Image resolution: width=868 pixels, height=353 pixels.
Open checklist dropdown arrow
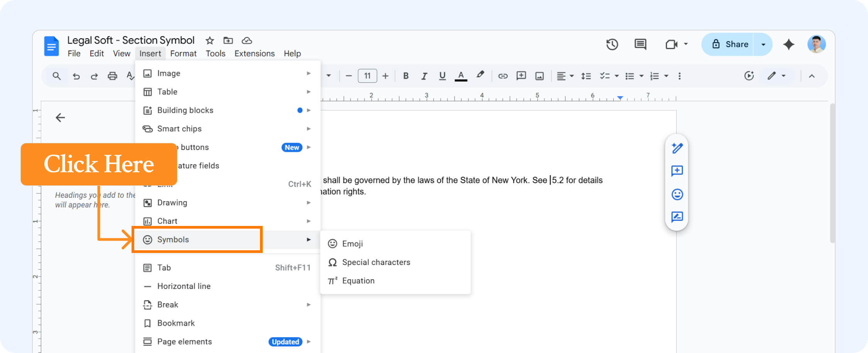[x=616, y=76]
